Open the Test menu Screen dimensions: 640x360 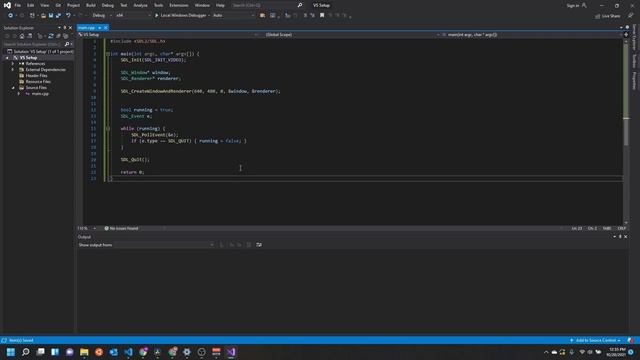pos(124,5)
